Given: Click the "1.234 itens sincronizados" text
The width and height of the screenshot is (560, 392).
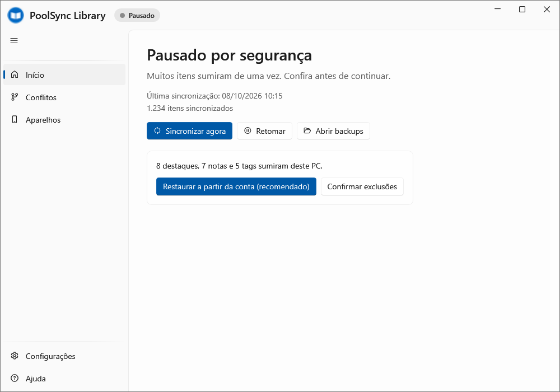Looking at the screenshot, I should point(190,108).
